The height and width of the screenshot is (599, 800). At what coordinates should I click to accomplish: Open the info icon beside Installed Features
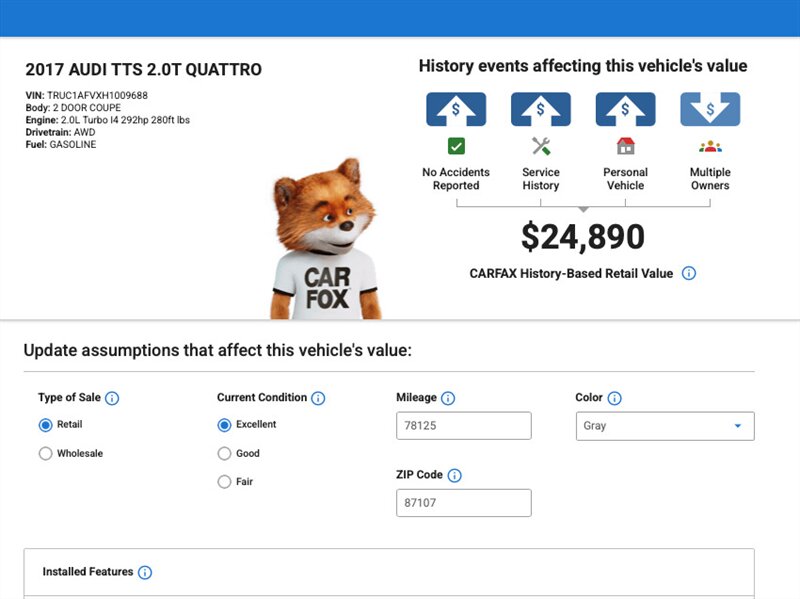[145, 573]
